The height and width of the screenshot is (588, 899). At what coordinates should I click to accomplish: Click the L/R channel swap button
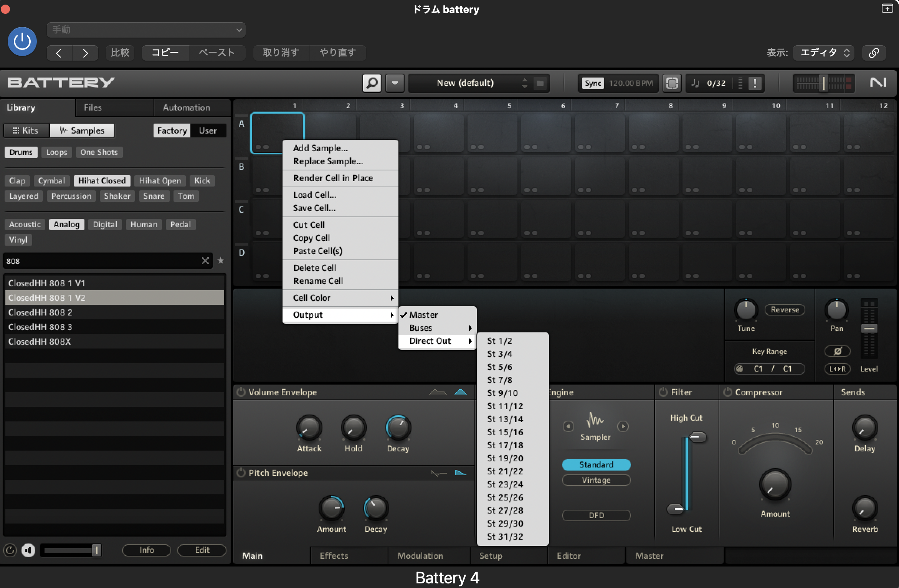[x=838, y=369]
